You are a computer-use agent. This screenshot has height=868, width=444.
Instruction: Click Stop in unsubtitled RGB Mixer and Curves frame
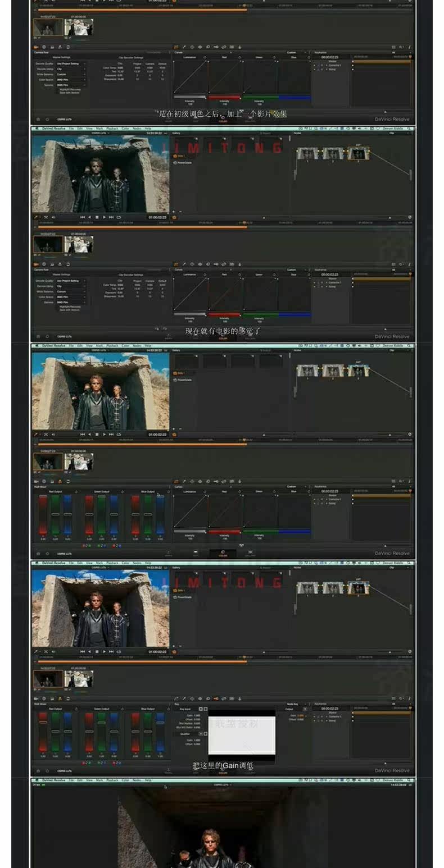(x=97, y=434)
